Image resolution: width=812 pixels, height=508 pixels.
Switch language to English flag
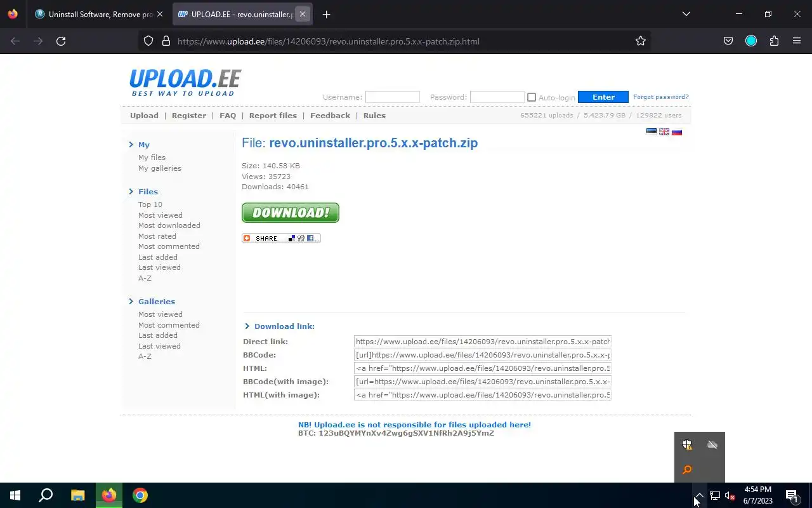point(664,132)
